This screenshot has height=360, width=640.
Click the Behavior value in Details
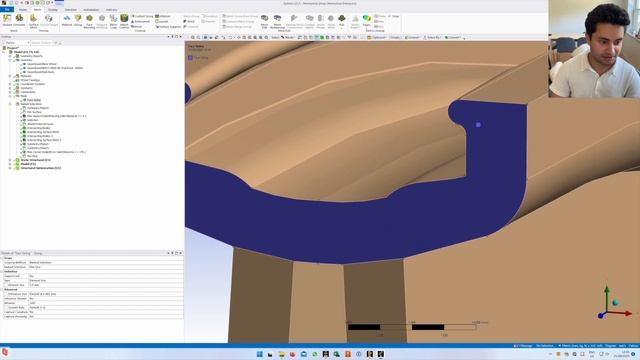[106, 303]
